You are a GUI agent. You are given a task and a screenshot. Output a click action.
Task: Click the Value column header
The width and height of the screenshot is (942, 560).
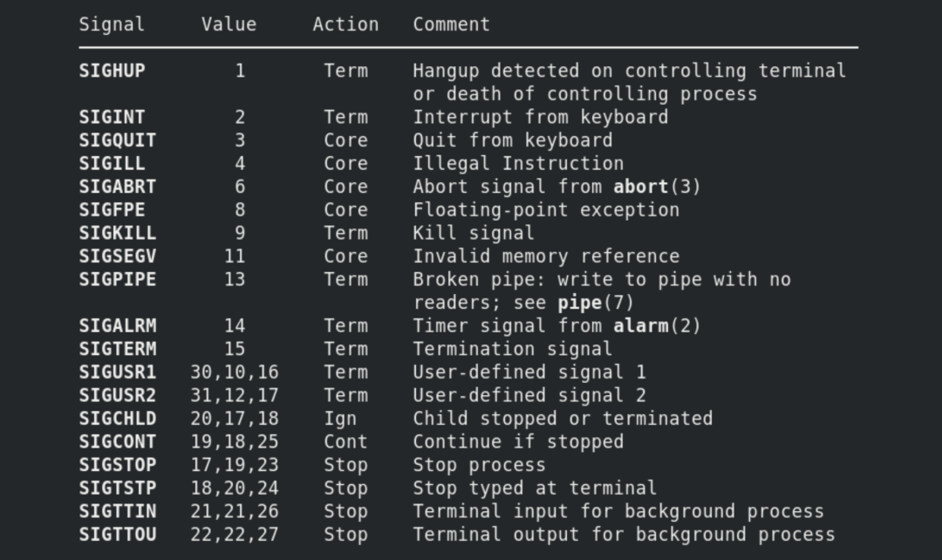[229, 24]
